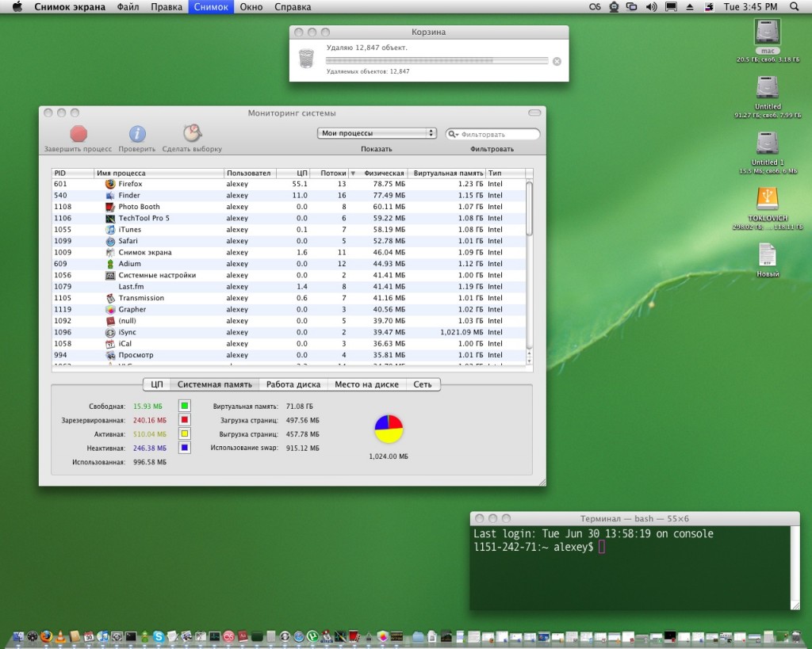
Task: Cancel the Trash deletion with the X button
Action: (x=557, y=61)
